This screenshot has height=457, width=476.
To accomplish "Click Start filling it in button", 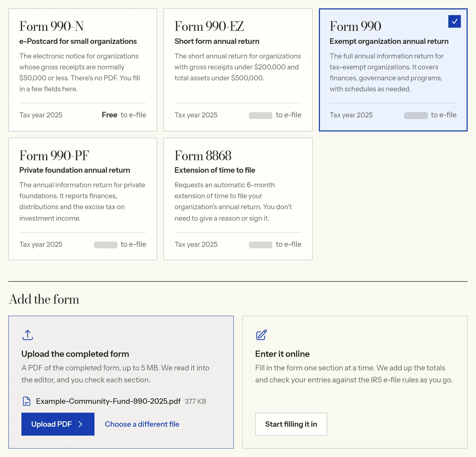I will click(291, 424).
